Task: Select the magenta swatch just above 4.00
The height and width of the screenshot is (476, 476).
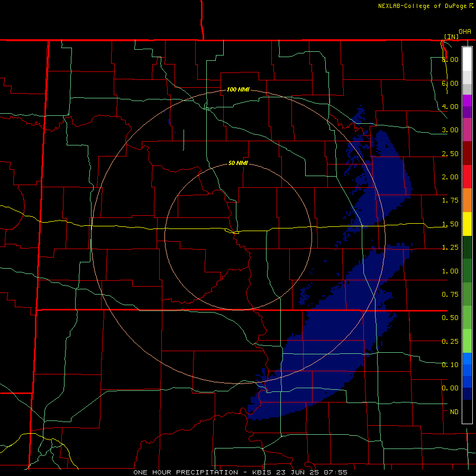Action: click(467, 100)
